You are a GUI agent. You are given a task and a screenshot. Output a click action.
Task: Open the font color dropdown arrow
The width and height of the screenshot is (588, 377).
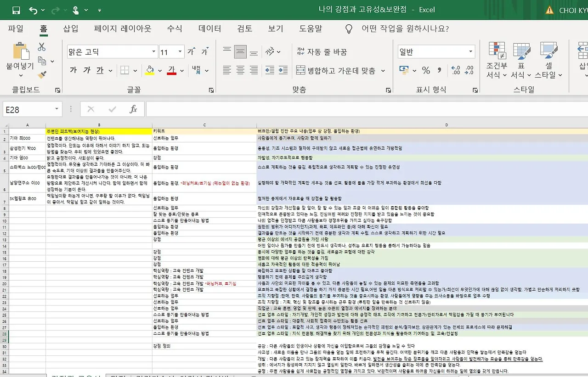182,71
